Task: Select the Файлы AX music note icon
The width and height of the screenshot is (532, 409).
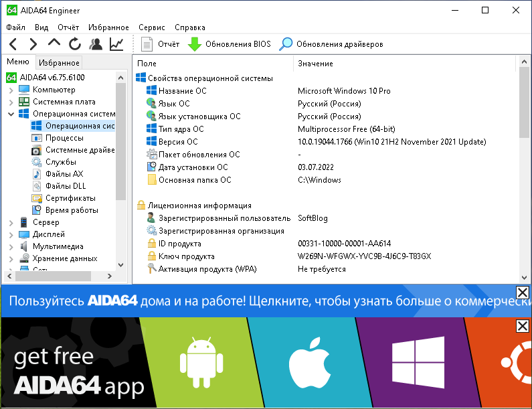Action: pyautogui.click(x=36, y=174)
